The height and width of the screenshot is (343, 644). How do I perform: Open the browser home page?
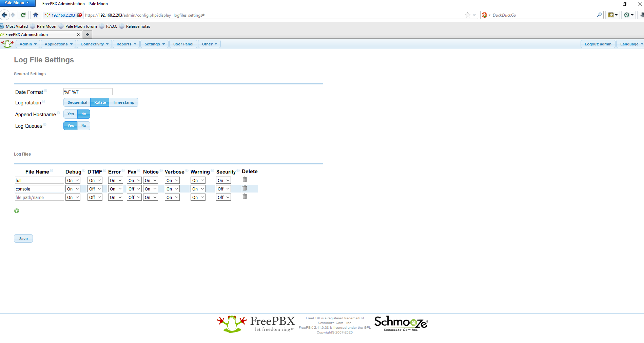(x=36, y=15)
